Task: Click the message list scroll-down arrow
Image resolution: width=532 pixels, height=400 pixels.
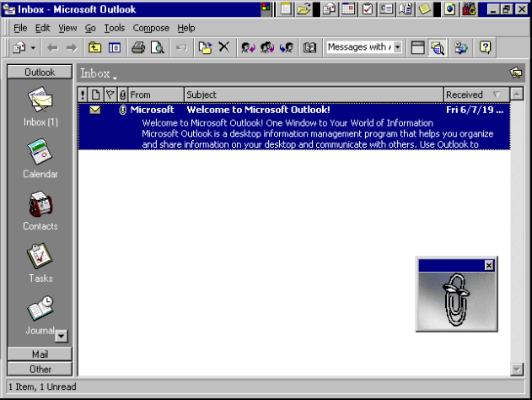Action: (517, 370)
